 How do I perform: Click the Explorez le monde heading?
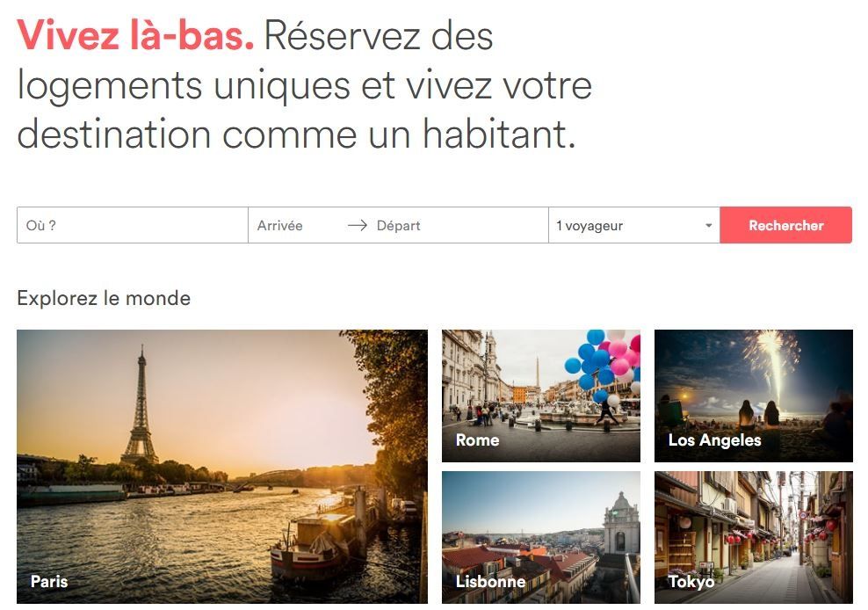pos(104,298)
